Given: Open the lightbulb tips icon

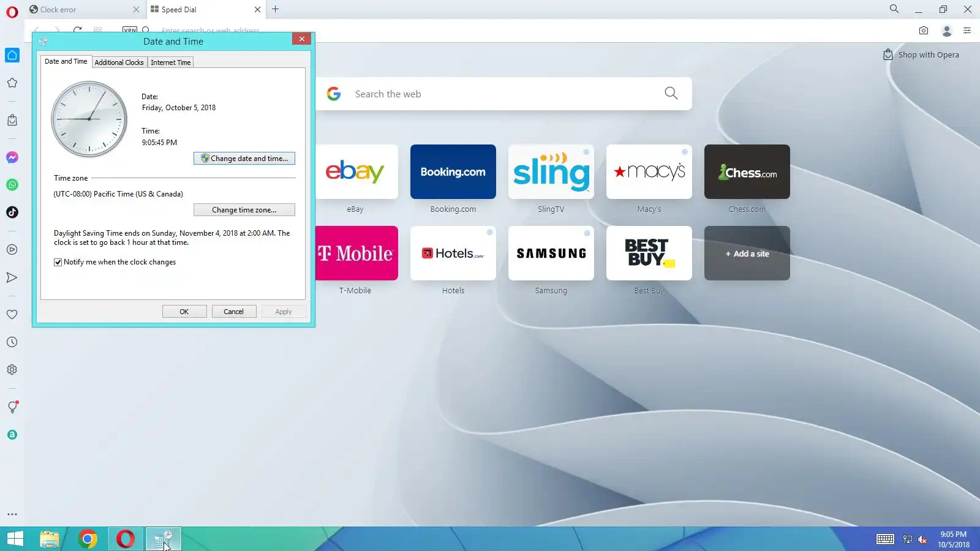Looking at the screenshot, I should [x=12, y=407].
